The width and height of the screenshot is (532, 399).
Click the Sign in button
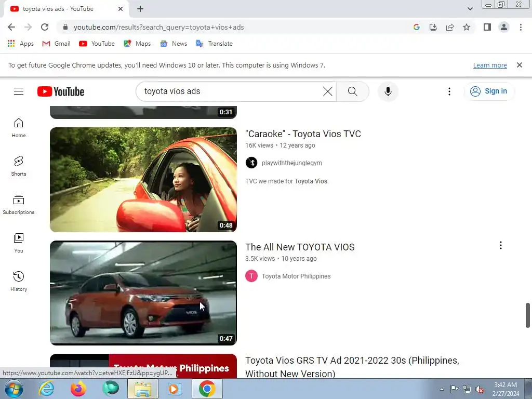click(489, 91)
